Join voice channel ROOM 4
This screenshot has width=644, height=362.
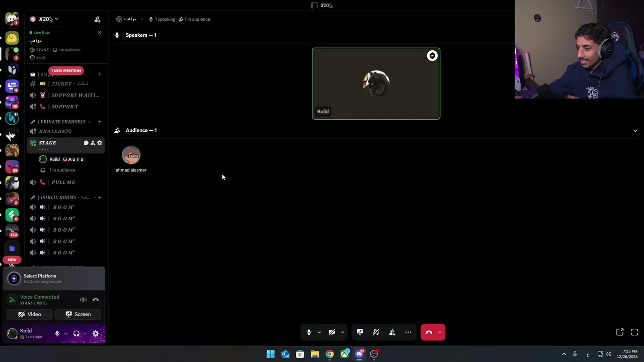coord(65,241)
